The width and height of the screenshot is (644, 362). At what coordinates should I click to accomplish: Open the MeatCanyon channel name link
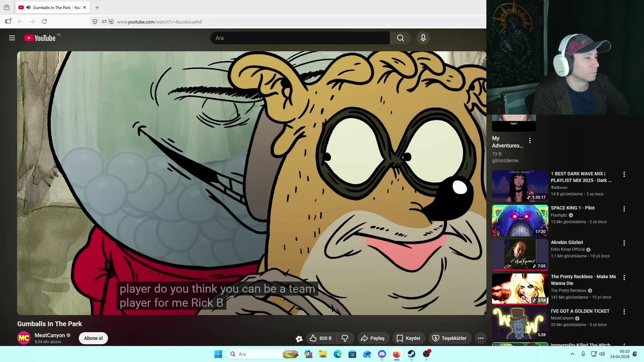click(x=50, y=335)
